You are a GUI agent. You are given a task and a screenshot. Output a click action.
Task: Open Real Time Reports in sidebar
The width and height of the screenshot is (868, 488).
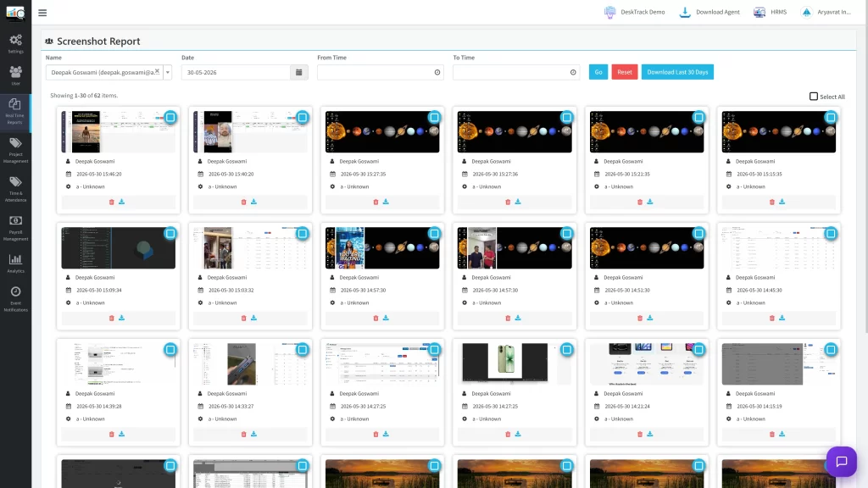point(15,112)
